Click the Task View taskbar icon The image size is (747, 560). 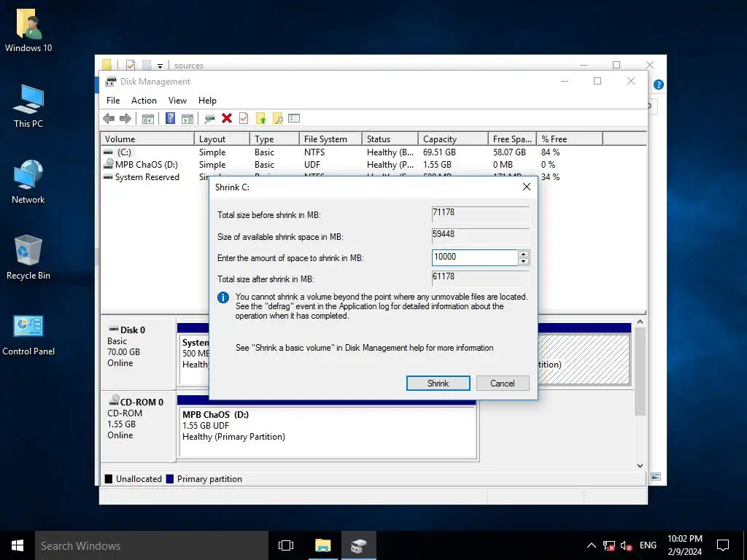[286, 545]
